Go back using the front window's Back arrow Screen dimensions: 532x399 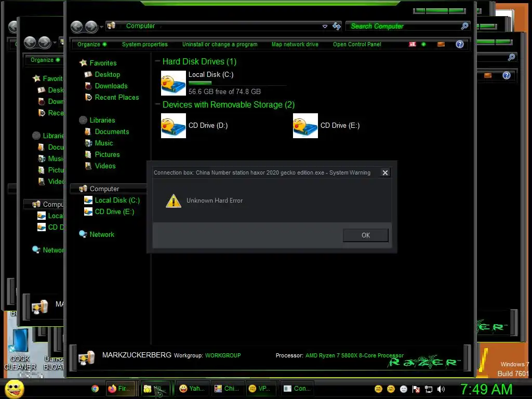(x=77, y=26)
